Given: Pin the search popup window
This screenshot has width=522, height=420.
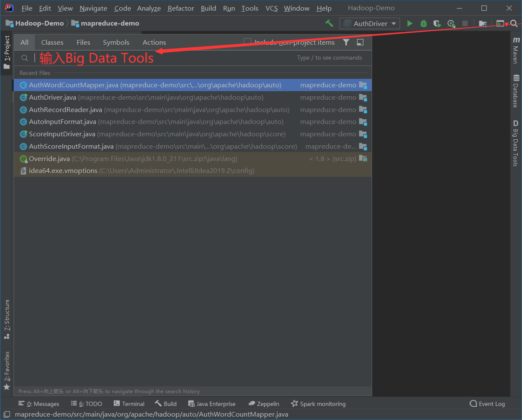Looking at the screenshot, I should [x=360, y=42].
